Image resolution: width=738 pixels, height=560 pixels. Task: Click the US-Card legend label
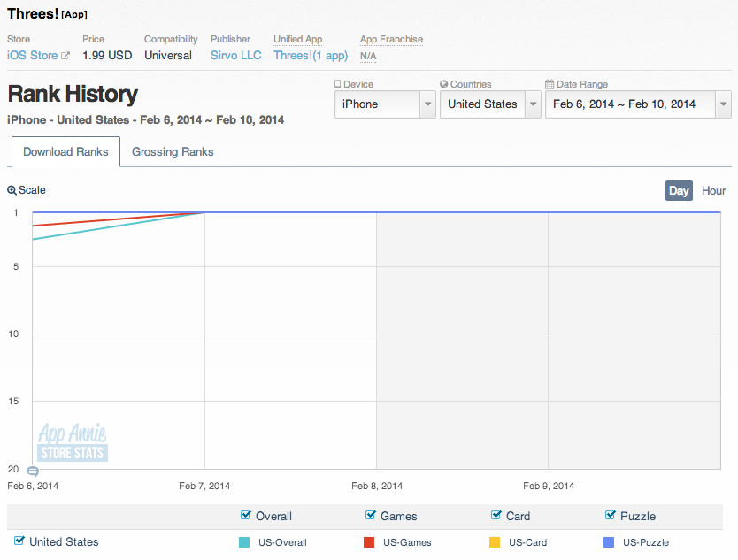click(527, 542)
